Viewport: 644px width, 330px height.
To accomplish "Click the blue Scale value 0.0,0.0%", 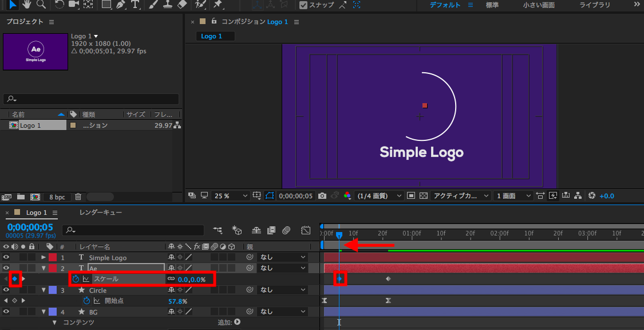I will [192, 280].
